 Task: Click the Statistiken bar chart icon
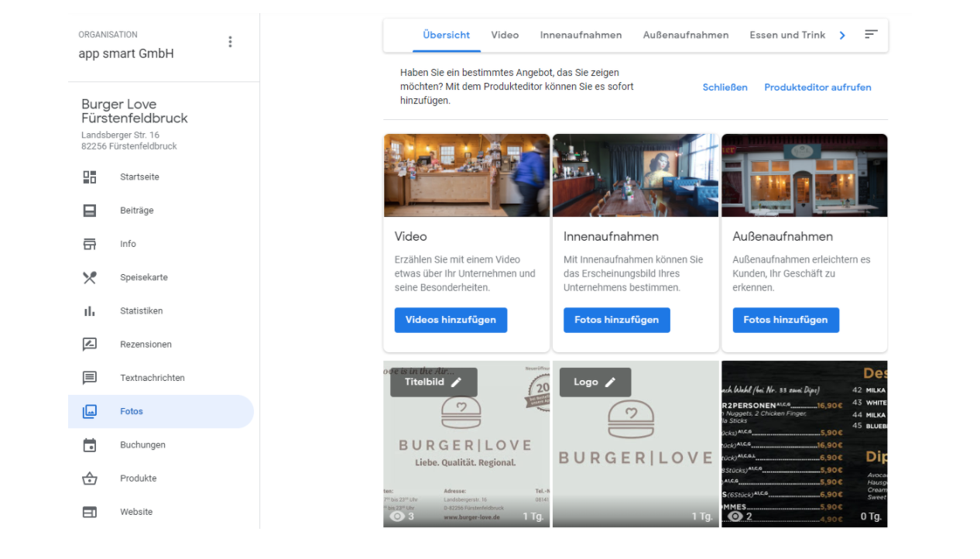pyautogui.click(x=90, y=311)
